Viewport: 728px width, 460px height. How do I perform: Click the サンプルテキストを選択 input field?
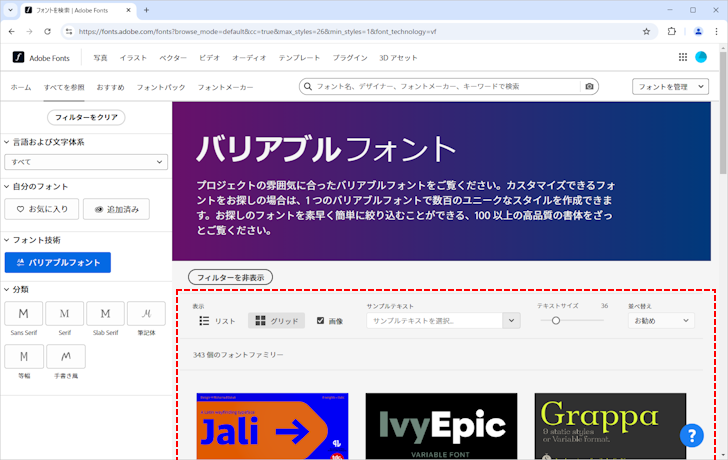[434, 321]
